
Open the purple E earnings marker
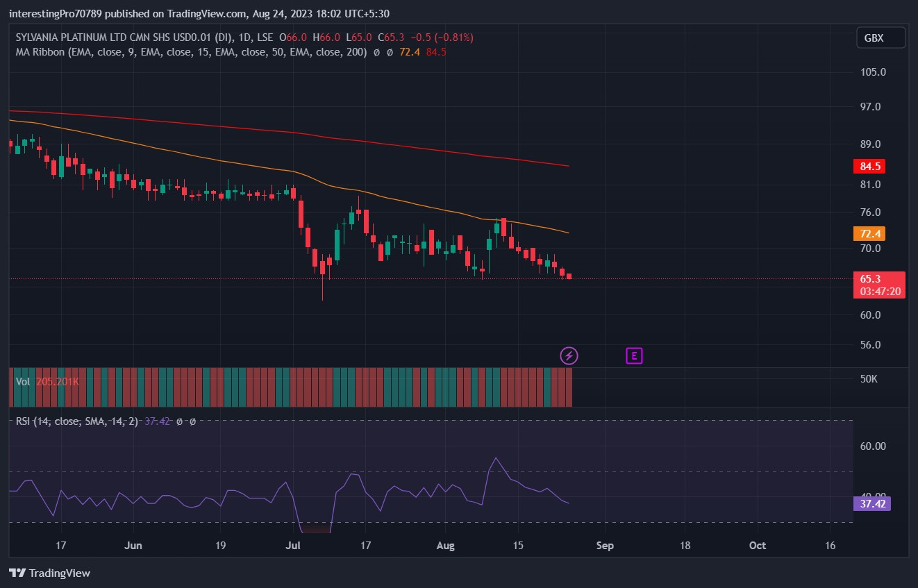click(x=634, y=356)
